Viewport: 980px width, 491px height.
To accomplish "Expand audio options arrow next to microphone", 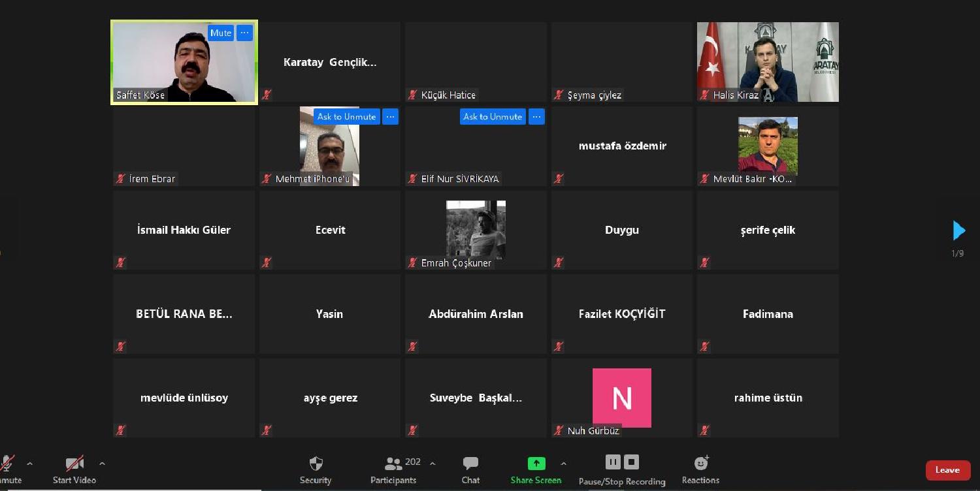I will (29, 464).
